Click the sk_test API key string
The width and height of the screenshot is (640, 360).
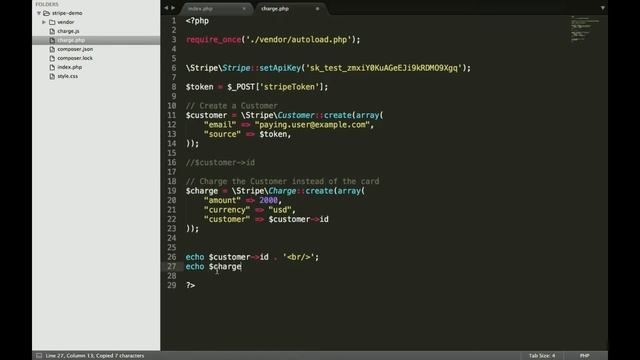click(x=384, y=68)
